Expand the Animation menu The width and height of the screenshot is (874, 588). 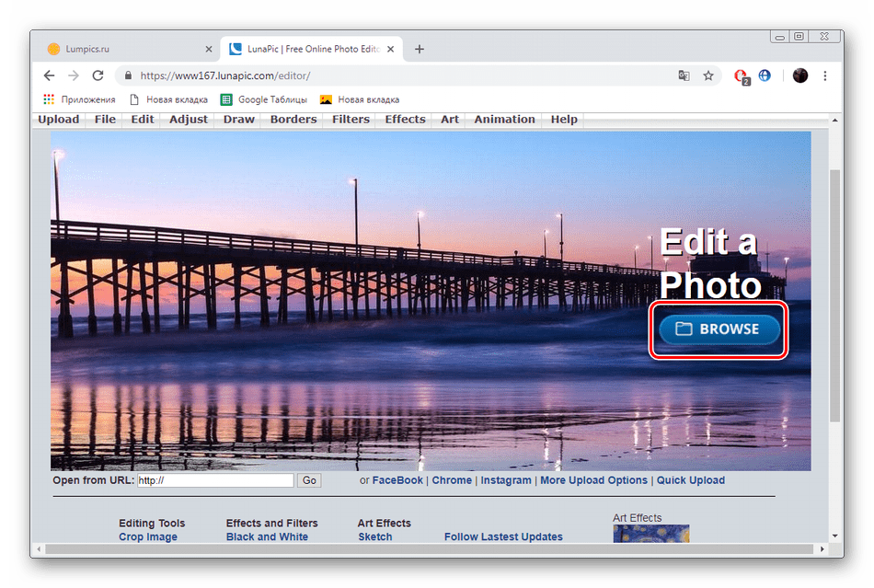[x=504, y=120]
